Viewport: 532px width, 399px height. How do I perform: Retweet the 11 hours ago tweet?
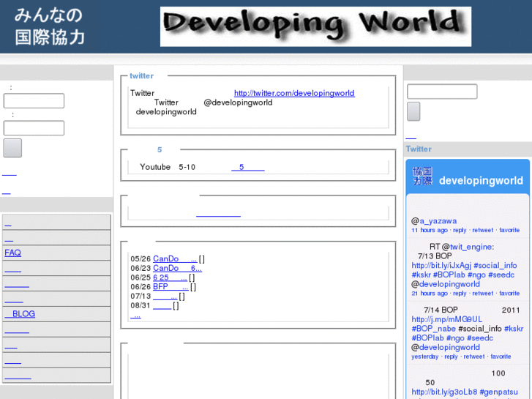pos(482,230)
